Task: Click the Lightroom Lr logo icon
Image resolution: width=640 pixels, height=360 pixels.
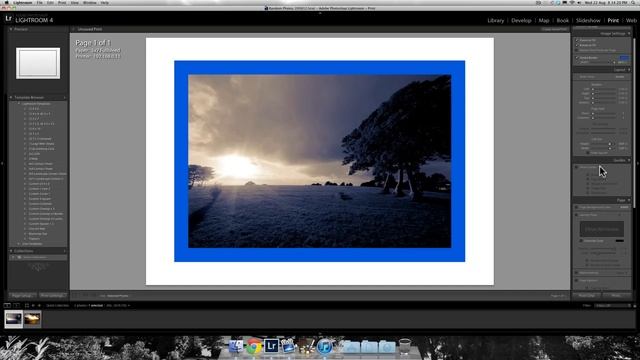Action: (x=9, y=18)
